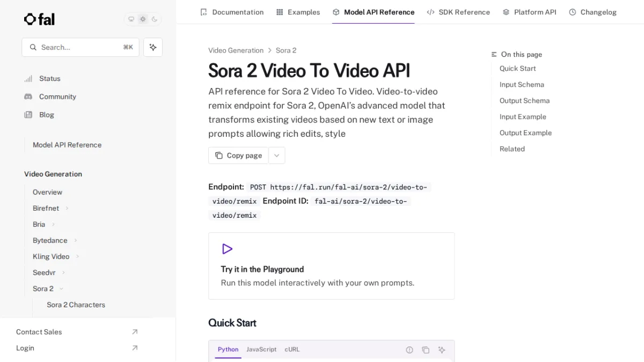
Task: Open AI assistant sparkle button beside search
Action: pyautogui.click(x=153, y=47)
